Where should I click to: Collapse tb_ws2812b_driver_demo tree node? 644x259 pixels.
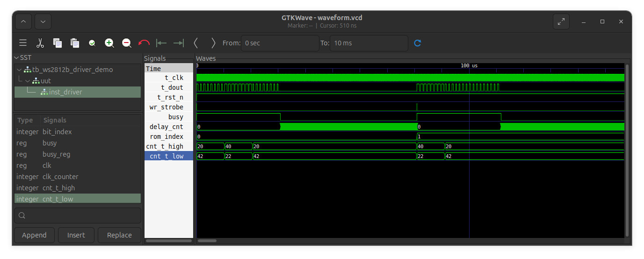pos(19,70)
